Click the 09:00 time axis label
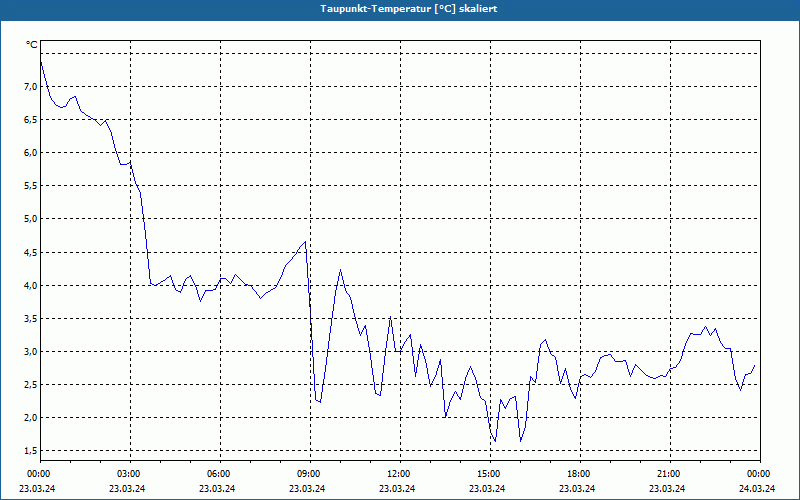Screen dimensions: 800x500 (x=310, y=474)
